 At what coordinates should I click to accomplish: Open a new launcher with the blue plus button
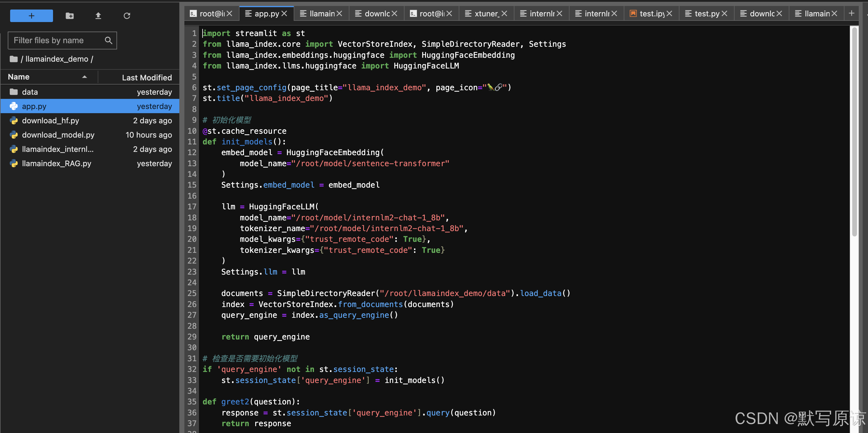click(31, 15)
